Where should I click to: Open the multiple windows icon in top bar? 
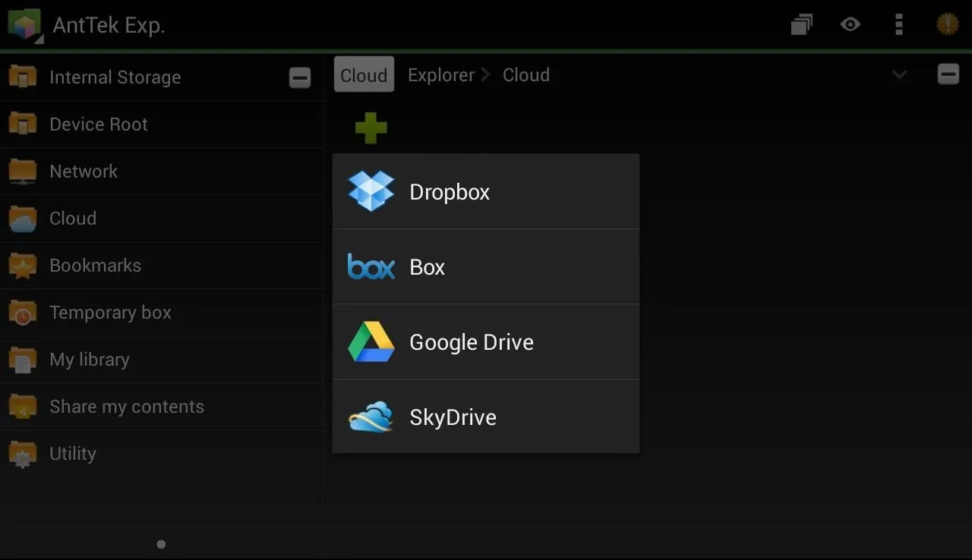(801, 25)
